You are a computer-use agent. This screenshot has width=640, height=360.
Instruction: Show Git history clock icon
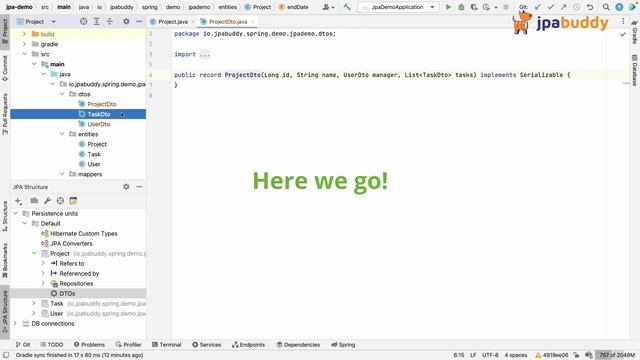tap(577, 7)
